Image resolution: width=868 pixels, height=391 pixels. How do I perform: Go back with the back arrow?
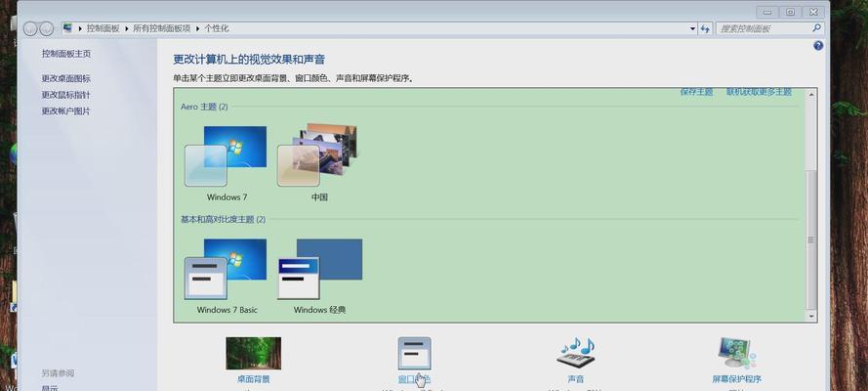(30, 28)
